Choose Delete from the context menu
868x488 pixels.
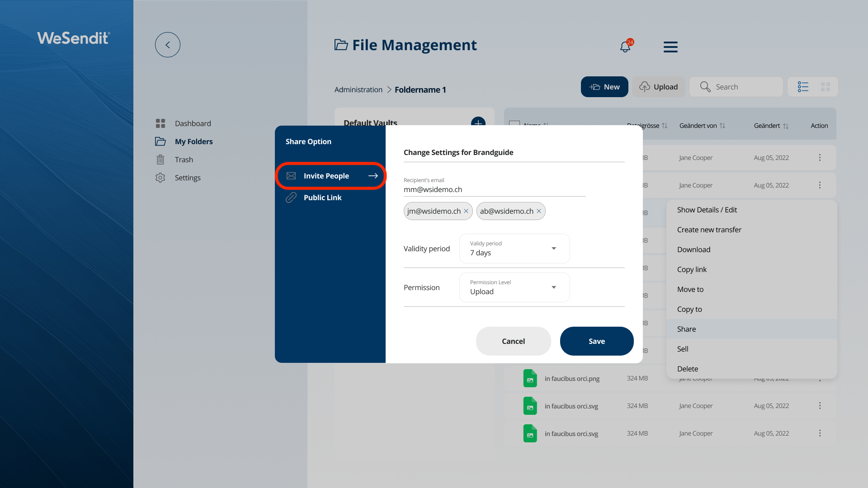coord(687,369)
